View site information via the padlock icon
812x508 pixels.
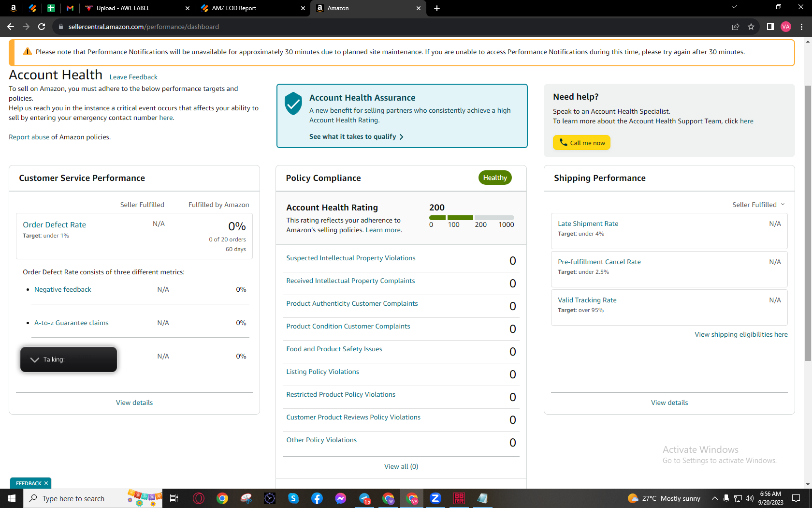click(x=60, y=27)
